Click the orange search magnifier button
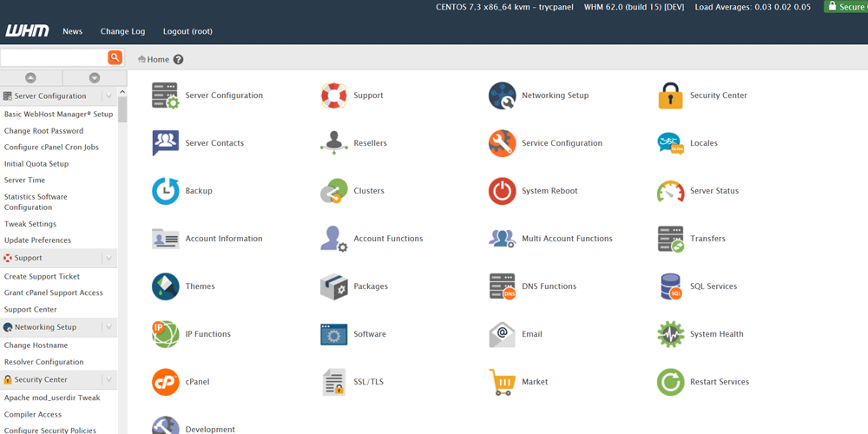The image size is (868, 434). click(115, 57)
